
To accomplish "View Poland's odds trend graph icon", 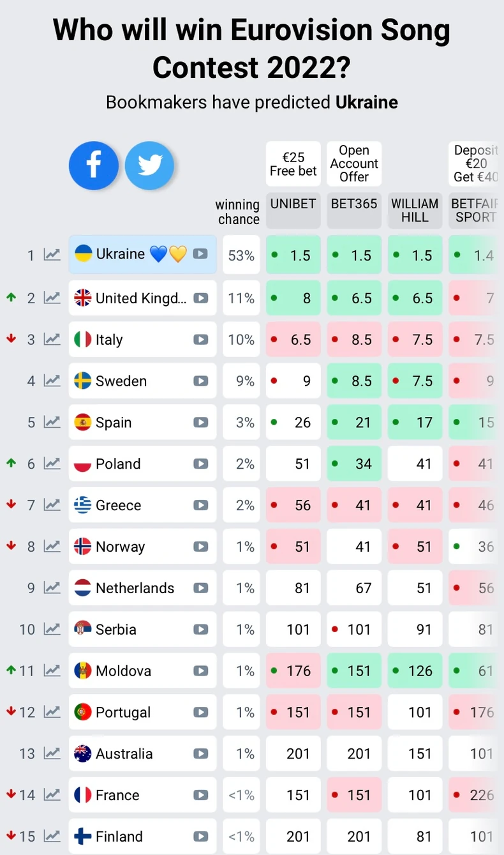I will (52, 464).
